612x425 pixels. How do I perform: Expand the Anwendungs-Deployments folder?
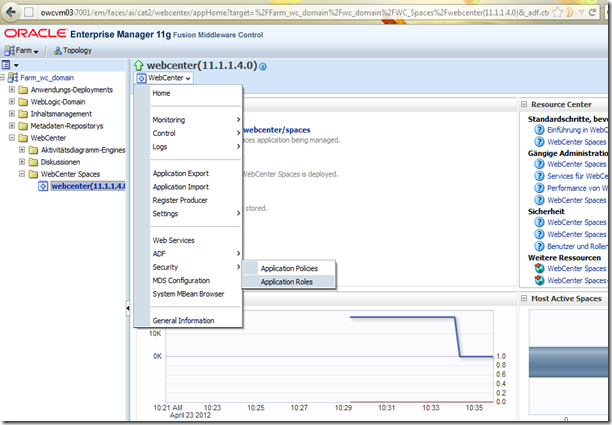click(x=12, y=90)
